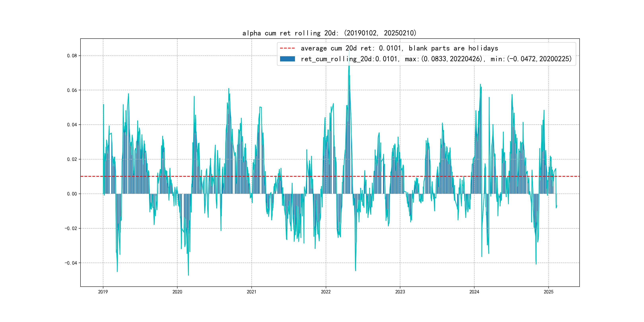Click the 2019 x-axis tick label
644x322 pixels.
[103, 292]
